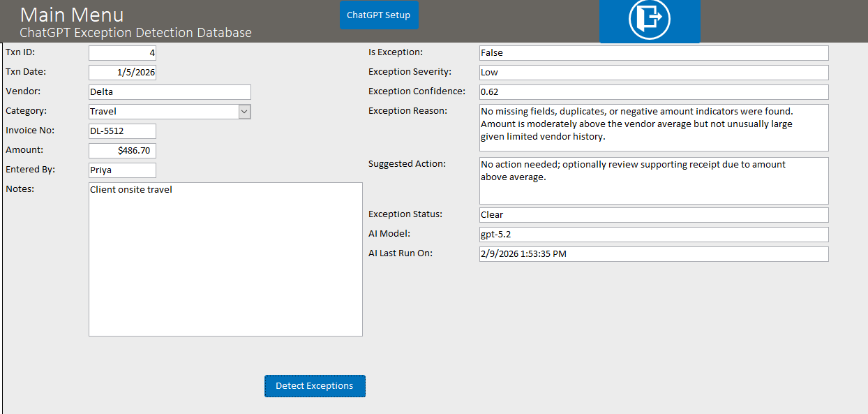
Task: Click the Exception Severity field showing Low
Action: pyautogui.click(x=653, y=73)
